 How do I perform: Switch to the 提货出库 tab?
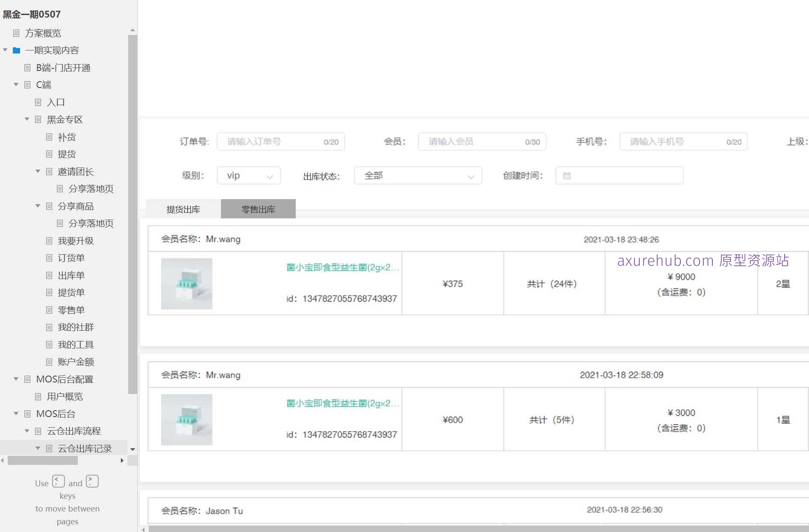point(182,209)
